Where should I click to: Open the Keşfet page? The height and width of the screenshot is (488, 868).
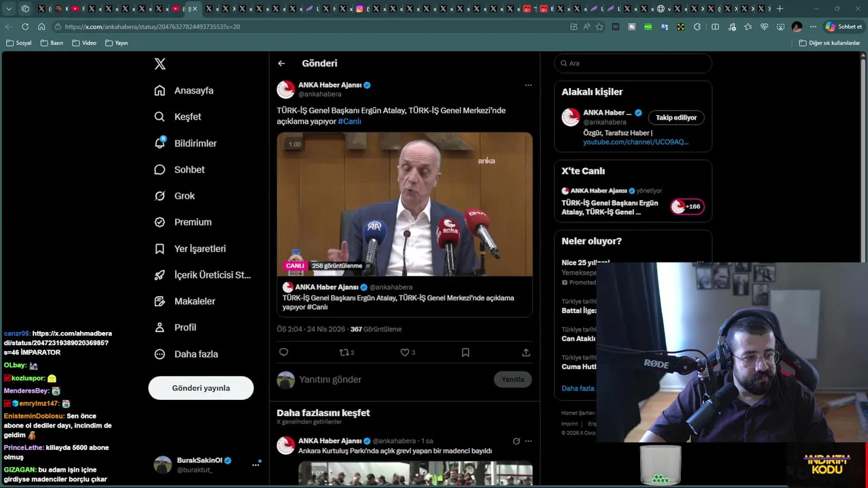point(178,117)
